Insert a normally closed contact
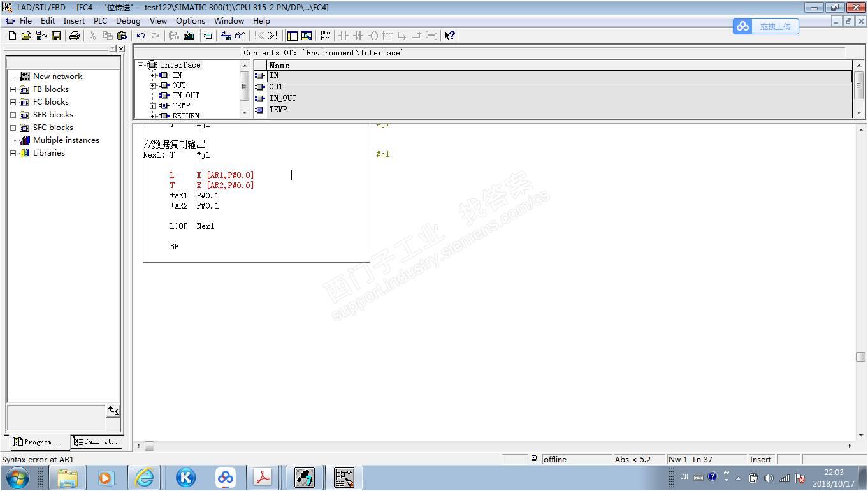This screenshot has height=491, width=868. [x=358, y=36]
